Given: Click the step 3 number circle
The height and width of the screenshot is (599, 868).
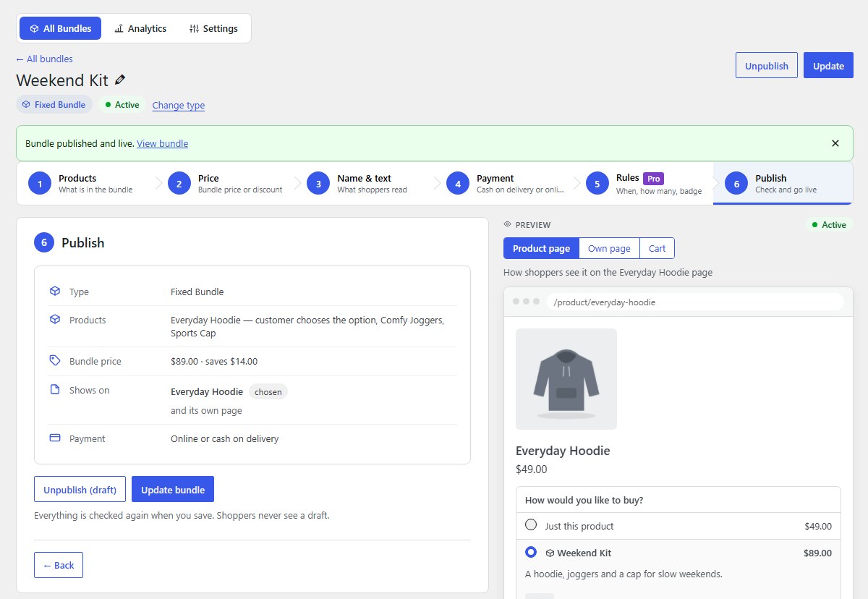Looking at the screenshot, I should tap(318, 184).
